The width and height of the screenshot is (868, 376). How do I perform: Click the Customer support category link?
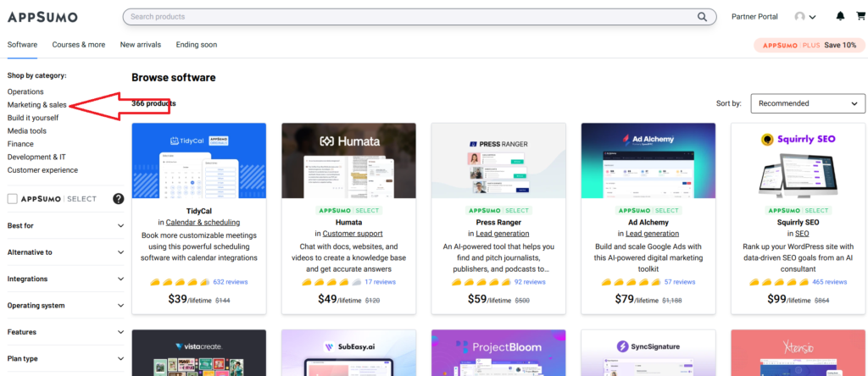coord(353,234)
